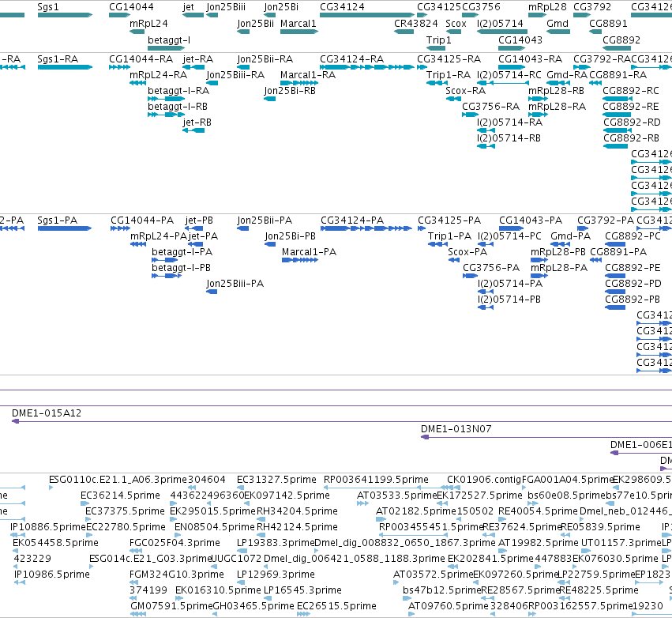Select the CG8892-PD protein label
The image size is (672, 618).
click(633, 284)
